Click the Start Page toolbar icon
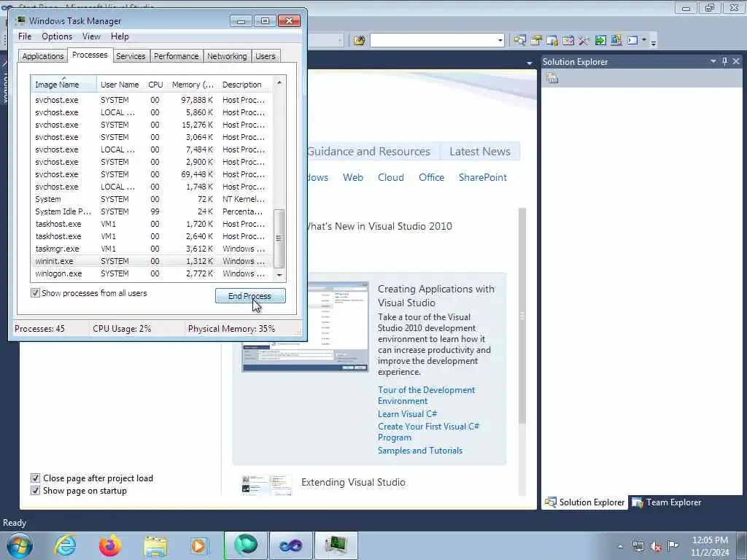This screenshot has width=747, height=560. coord(600,41)
